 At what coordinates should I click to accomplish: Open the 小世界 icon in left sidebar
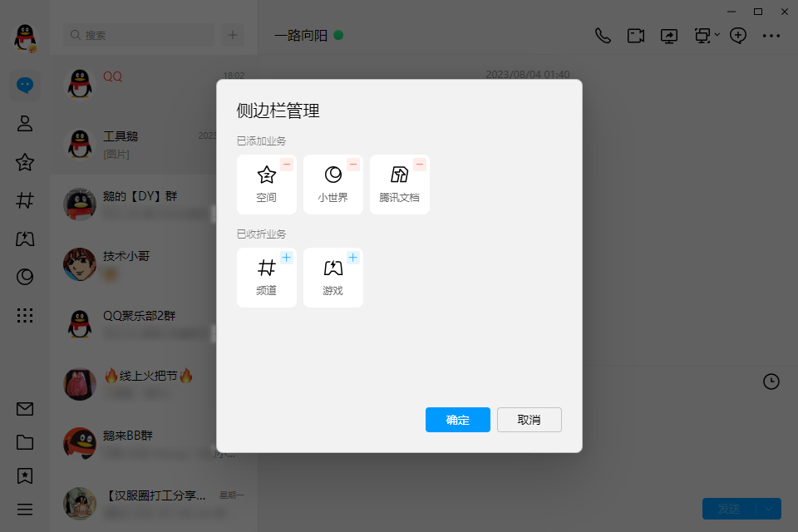tap(24, 277)
